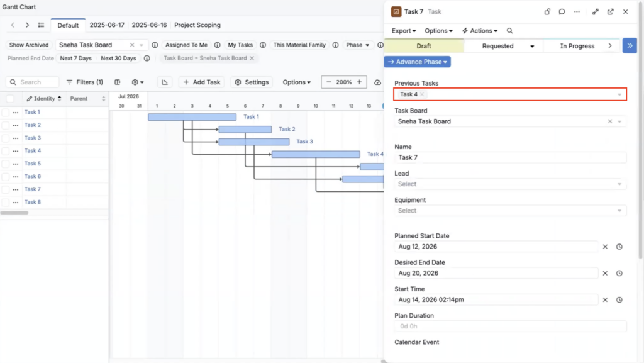The image size is (644, 363).
Task: Check the Task 1 row checkbox
Action: [x=5, y=112]
